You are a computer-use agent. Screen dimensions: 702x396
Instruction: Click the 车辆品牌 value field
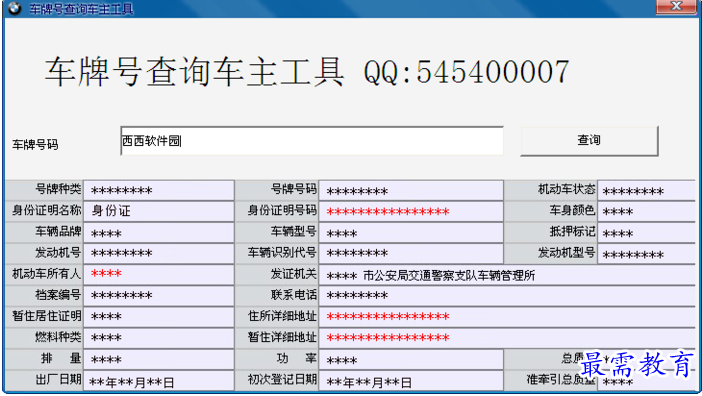pos(158,233)
